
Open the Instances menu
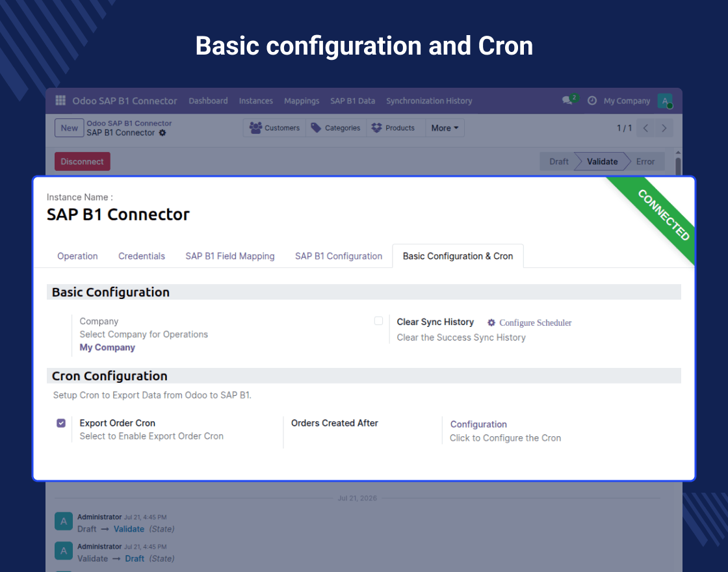pyautogui.click(x=256, y=101)
